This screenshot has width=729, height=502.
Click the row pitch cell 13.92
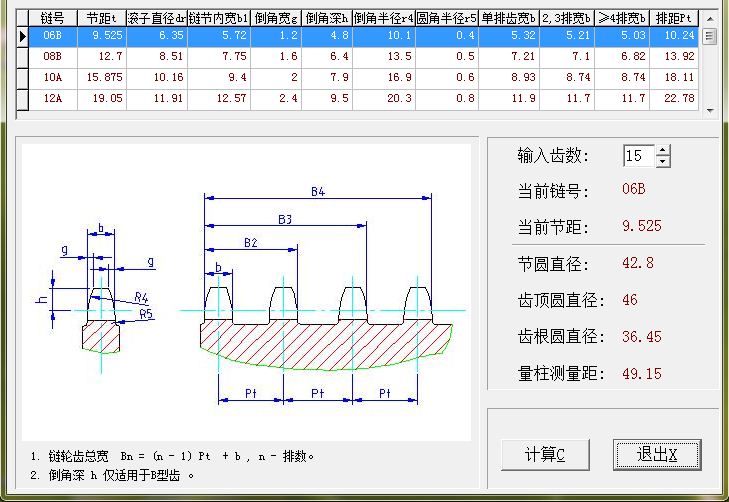pyautogui.click(x=674, y=57)
